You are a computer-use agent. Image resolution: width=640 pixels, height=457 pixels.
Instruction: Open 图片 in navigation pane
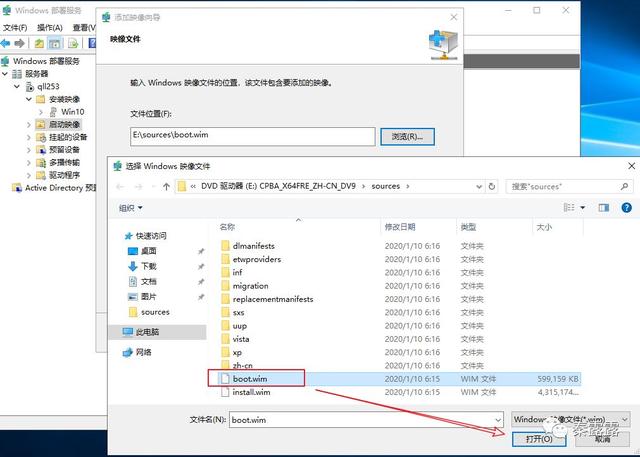click(142, 297)
